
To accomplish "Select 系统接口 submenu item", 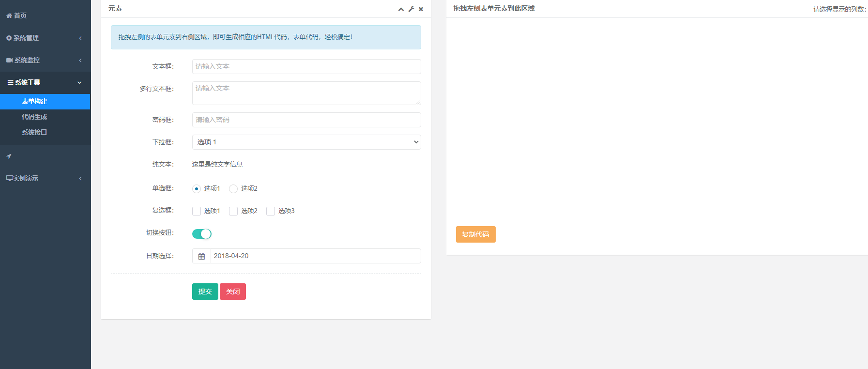I will click(45, 132).
